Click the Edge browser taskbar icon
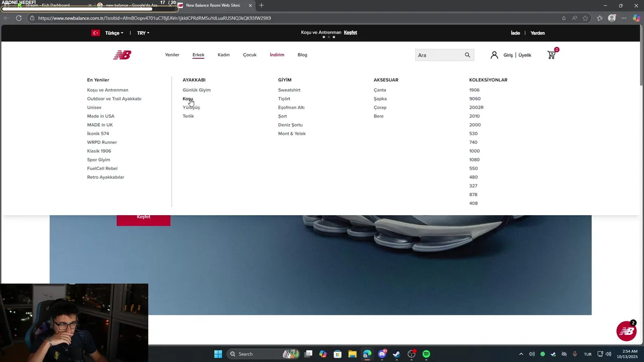The height and width of the screenshot is (362, 644). (367, 354)
